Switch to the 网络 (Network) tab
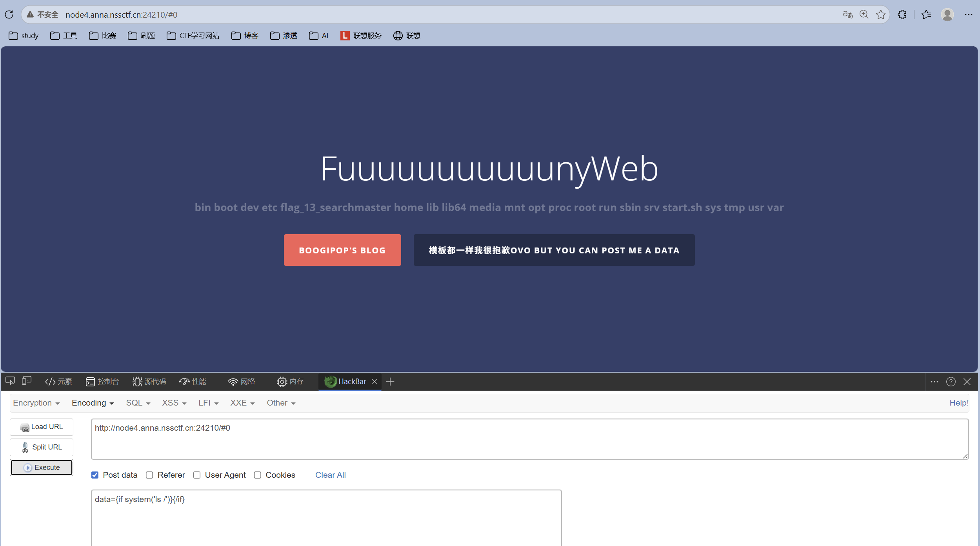 [242, 382]
